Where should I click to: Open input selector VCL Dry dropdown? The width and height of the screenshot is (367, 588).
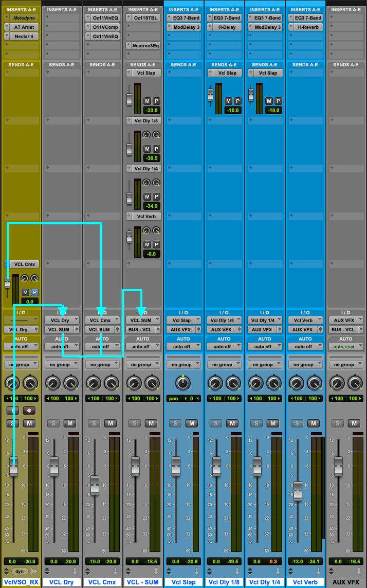tap(62, 320)
